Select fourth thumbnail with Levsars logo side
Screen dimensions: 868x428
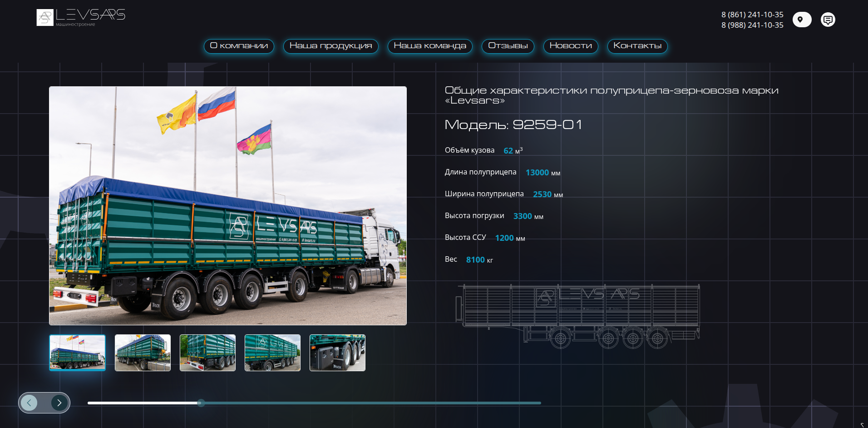coord(272,353)
